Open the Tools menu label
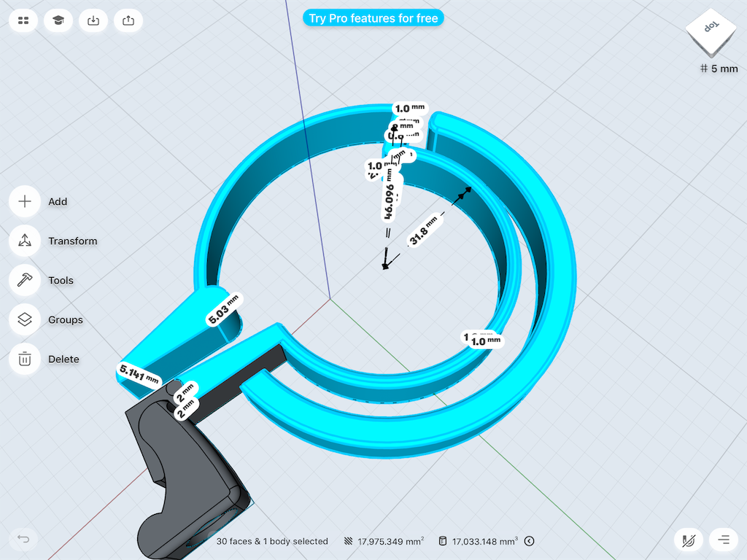747x560 pixels. (x=61, y=281)
